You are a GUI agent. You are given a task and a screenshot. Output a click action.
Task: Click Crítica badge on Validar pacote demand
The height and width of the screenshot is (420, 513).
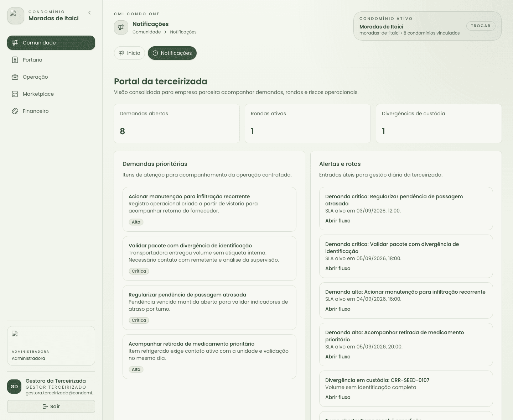click(139, 271)
